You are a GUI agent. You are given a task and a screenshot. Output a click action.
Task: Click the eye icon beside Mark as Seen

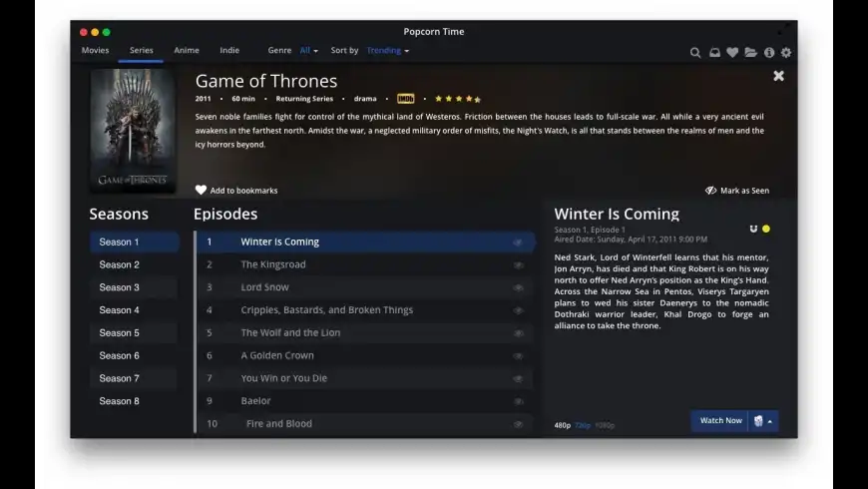(x=710, y=191)
